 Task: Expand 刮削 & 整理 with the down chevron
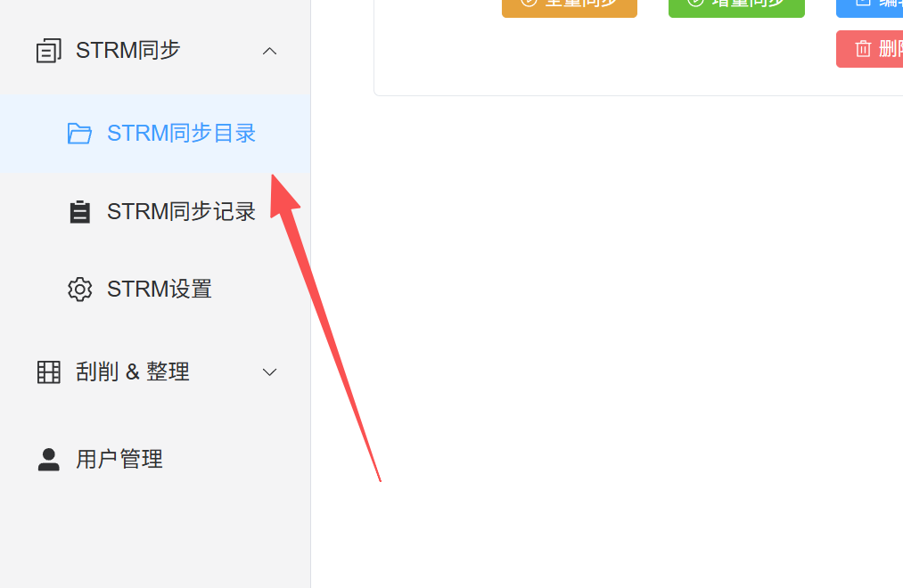point(269,372)
